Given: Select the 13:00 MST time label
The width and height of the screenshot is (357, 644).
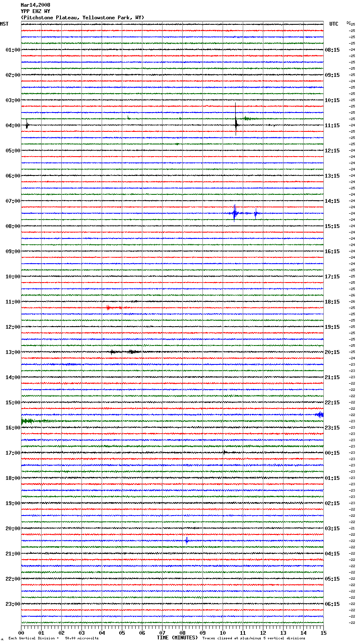Looking at the screenshot, I should (x=13, y=352).
